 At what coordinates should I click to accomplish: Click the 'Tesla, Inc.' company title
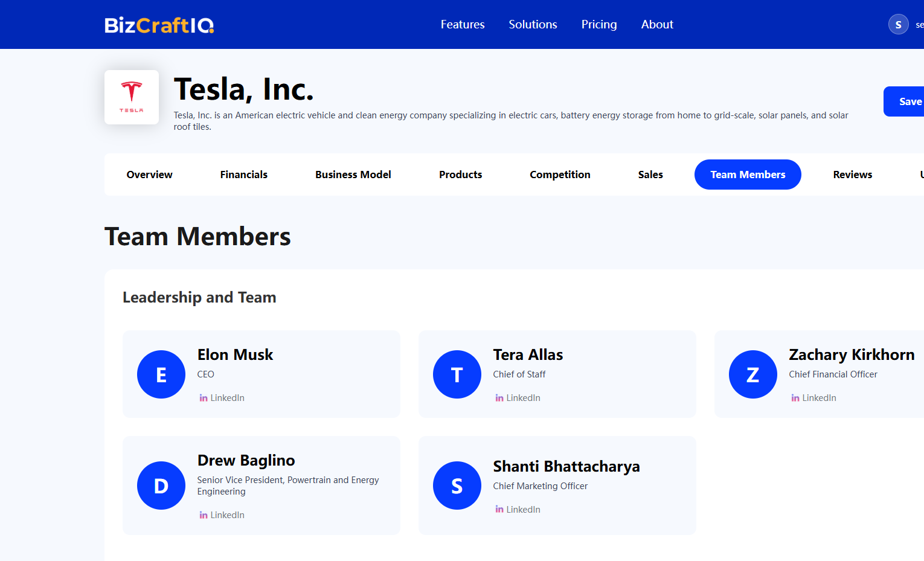244,89
